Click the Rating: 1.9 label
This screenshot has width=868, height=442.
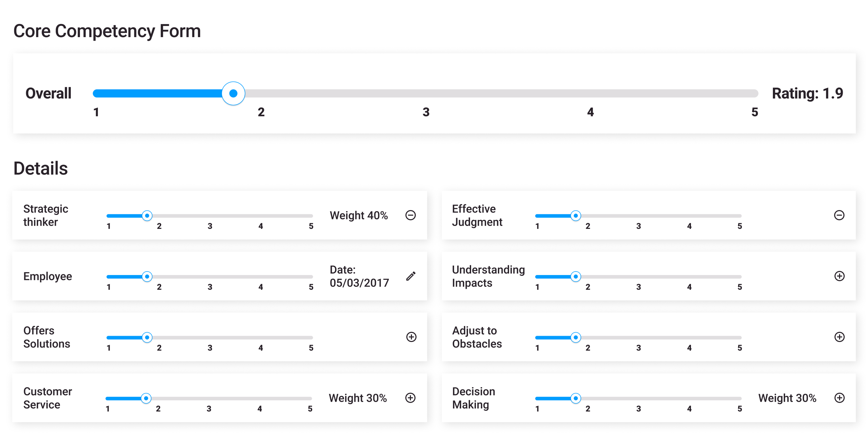coord(807,93)
